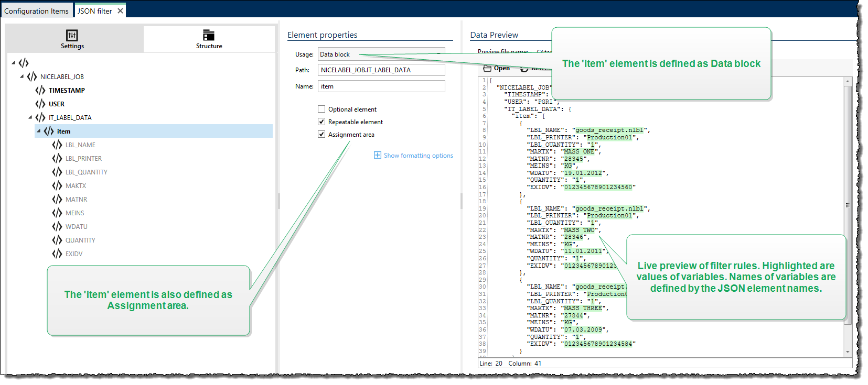The height and width of the screenshot is (385, 868).
Task: Close the JSON filter tab
Action: [x=120, y=10]
